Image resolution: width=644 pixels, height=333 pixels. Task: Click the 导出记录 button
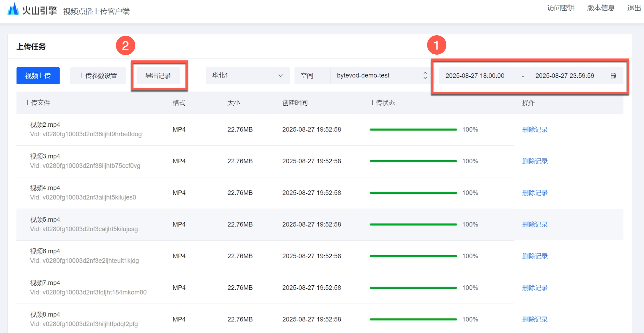click(158, 76)
